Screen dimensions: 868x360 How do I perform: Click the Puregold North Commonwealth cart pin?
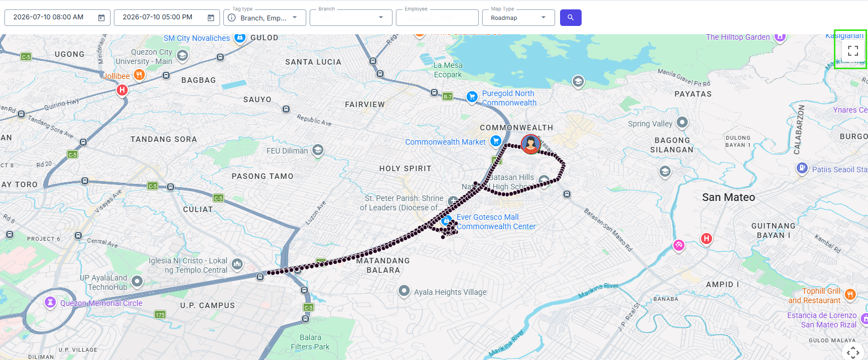click(x=472, y=97)
